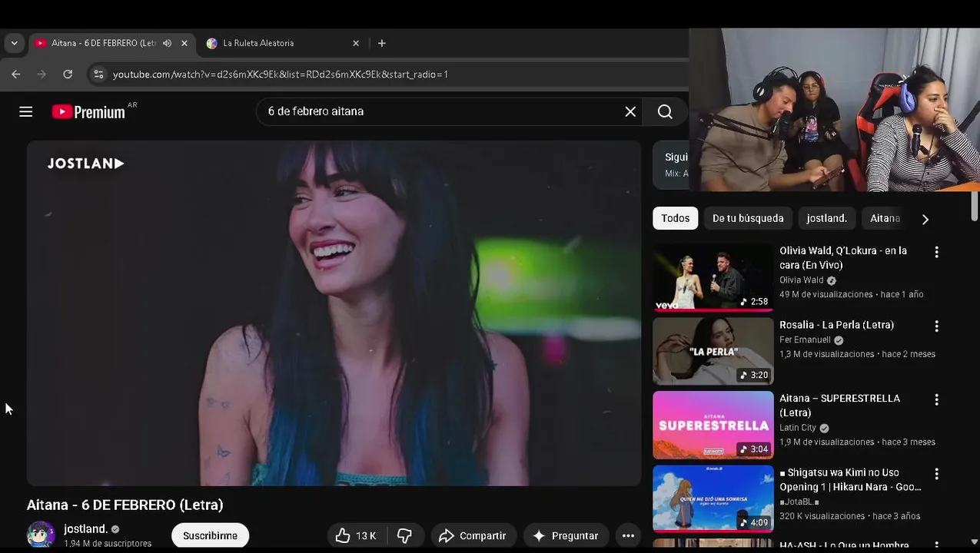This screenshot has height=553, width=980.
Task: Select the Aitana filter chip
Action: point(885,218)
